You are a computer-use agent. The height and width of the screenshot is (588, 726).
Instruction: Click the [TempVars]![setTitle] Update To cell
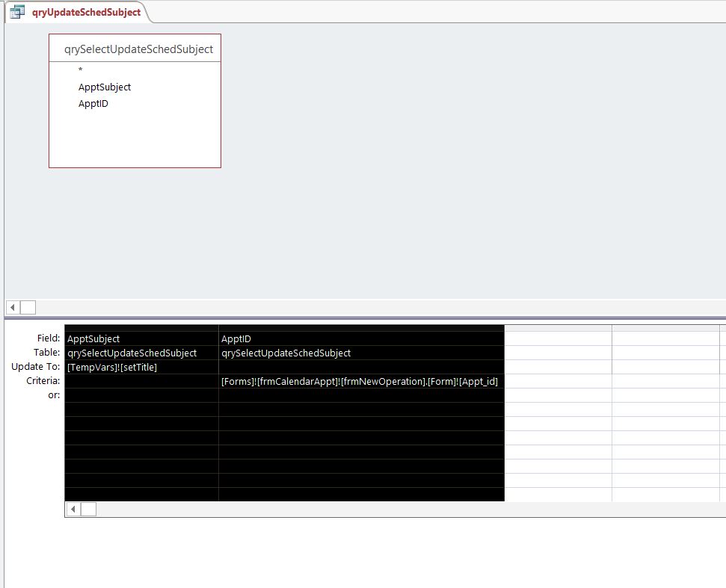[141, 368]
